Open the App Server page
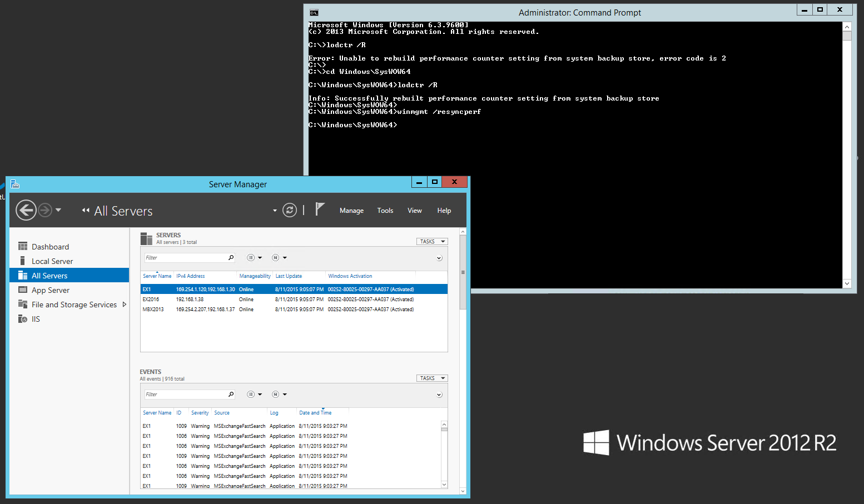 tap(51, 290)
